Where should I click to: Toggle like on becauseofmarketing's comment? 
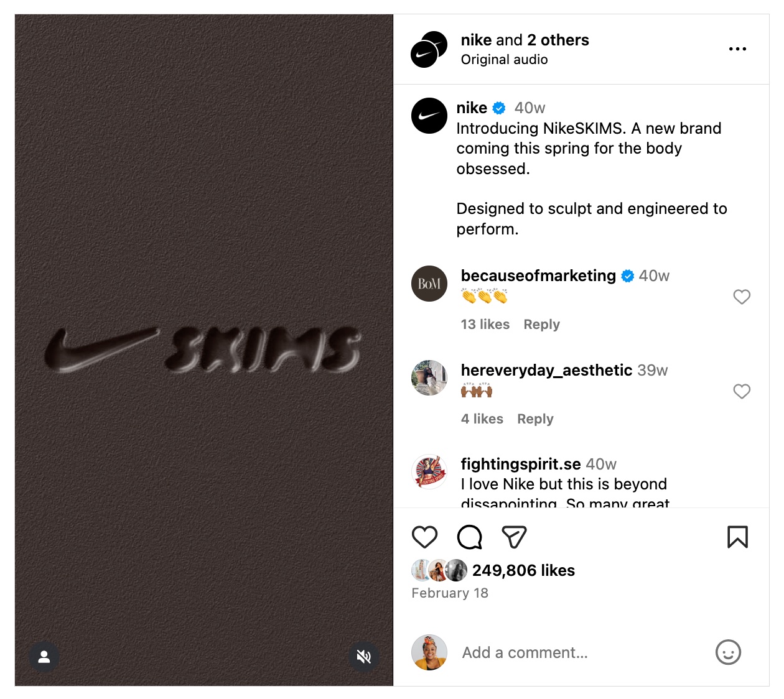pos(742,297)
